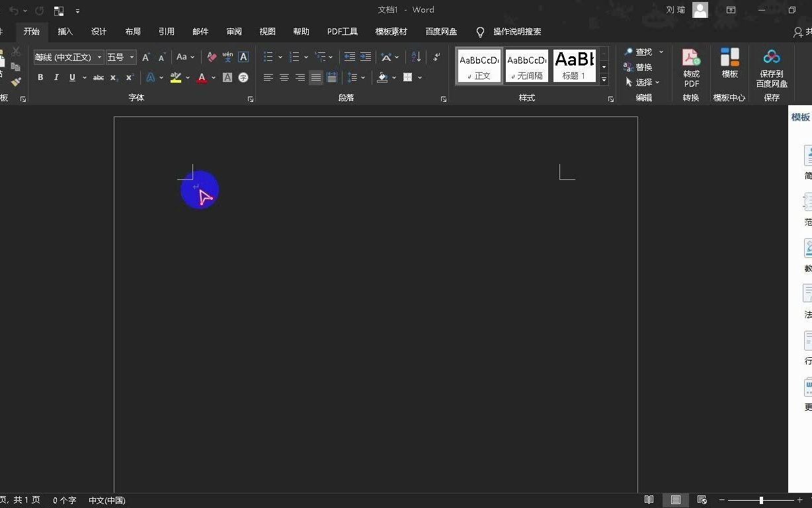Click the 替换 replace button

tap(638, 67)
